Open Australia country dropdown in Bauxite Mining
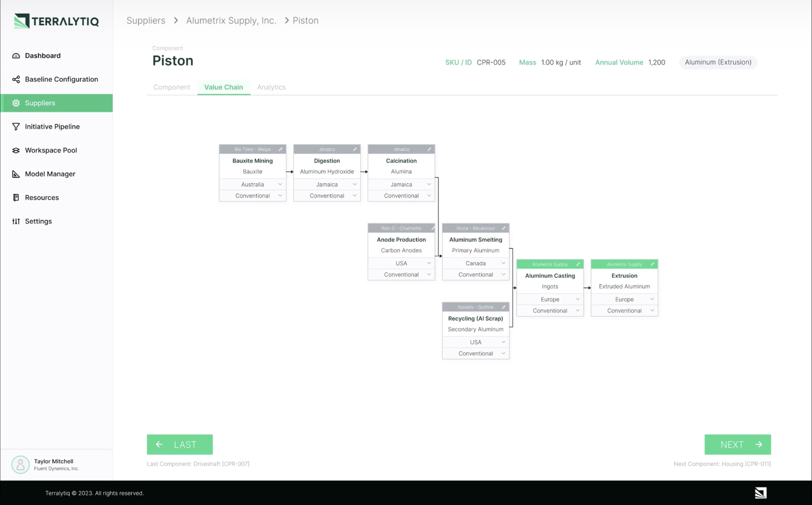 point(280,184)
